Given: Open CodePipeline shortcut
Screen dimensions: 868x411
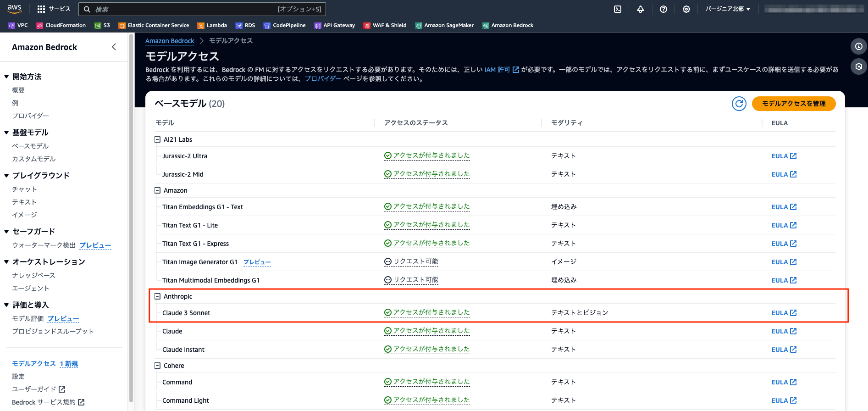Looking at the screenshot, I should 285,25.
